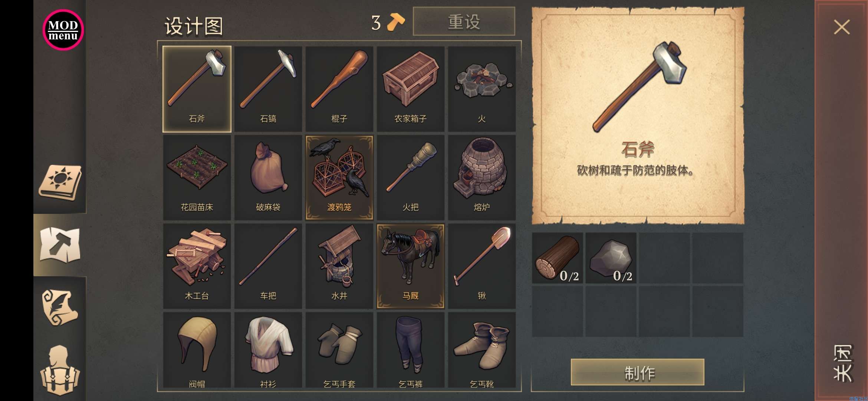
Task: Open the MOD menu overlay
Action: [63, 30]
